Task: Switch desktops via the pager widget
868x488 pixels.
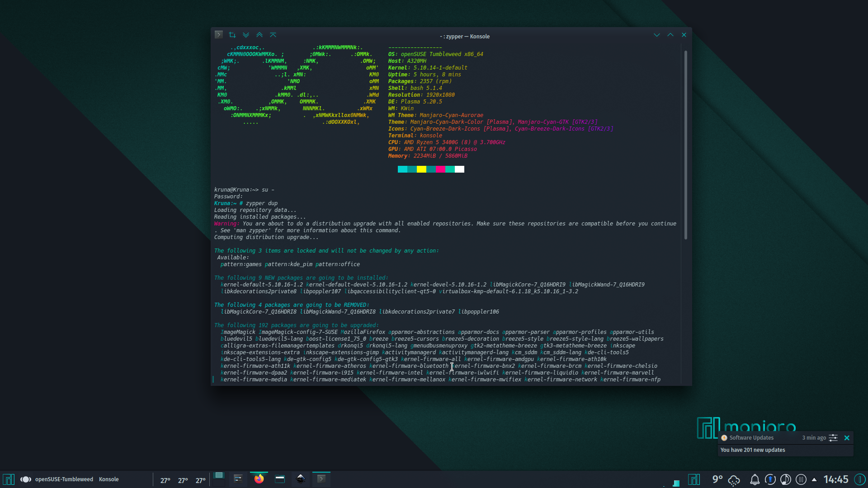Action: pyautogui.click(x=219, y=479)
